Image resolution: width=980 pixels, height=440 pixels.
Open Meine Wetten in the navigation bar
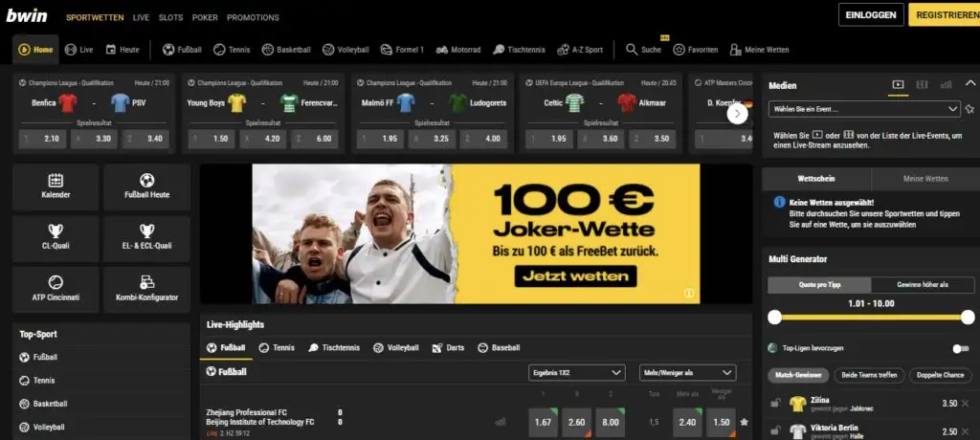click(x=759, y=50)
